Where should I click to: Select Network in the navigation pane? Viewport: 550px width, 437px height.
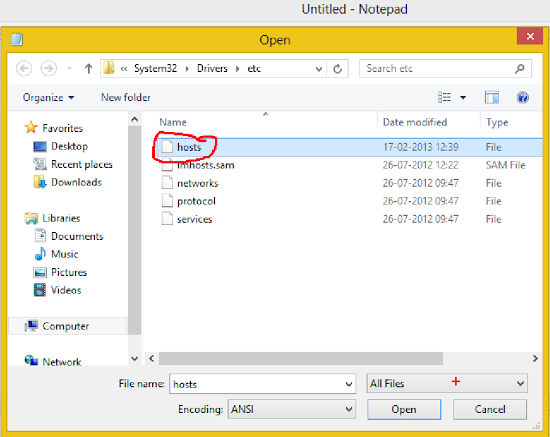click(53, 362)
